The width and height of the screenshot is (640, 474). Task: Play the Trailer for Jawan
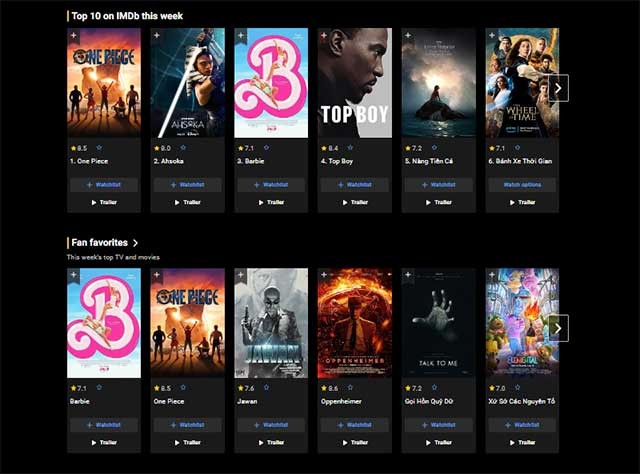[x=271, y=443]
